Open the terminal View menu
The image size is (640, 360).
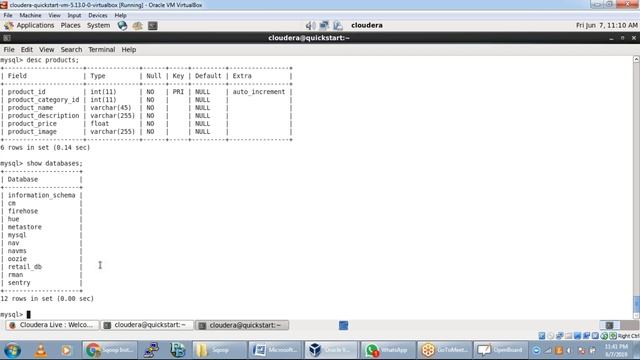(x=47, y=49)
